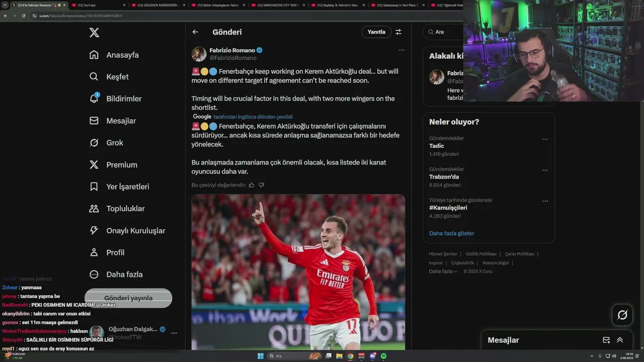The image size is (644, 362).
Task: Click Fabrizio Romano's profile avatar
Action: click(199, 54)
